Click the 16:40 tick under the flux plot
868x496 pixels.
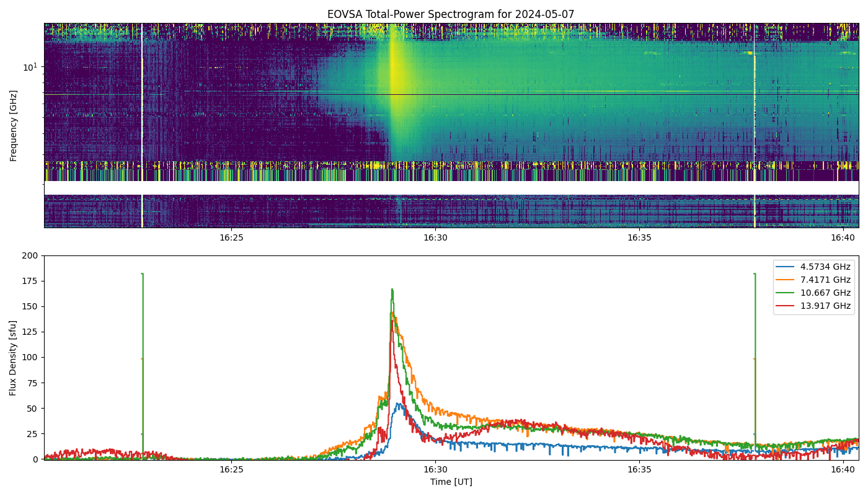point(843,469)
